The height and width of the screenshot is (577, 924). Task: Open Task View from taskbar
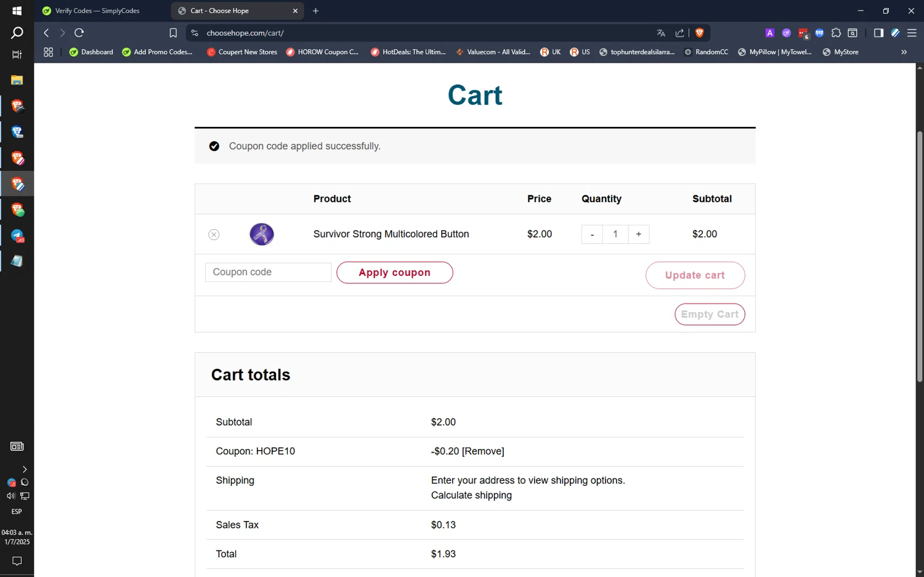tap(17, 55)
